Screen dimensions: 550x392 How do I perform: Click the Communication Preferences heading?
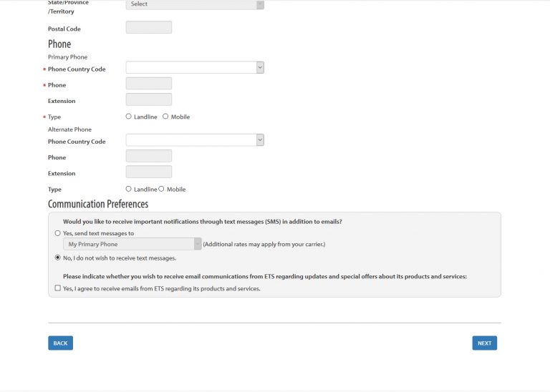[98, 205]
